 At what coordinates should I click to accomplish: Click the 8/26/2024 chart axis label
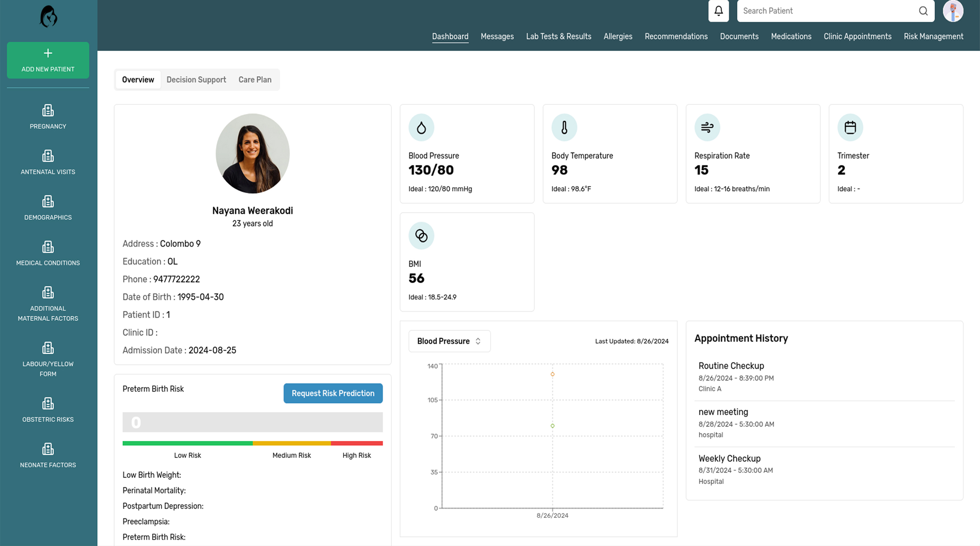coord(552,515)
